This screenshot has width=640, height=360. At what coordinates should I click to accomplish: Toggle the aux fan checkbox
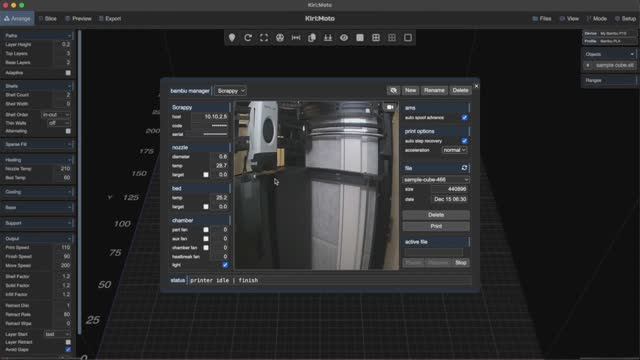click(x=206, y=239)
